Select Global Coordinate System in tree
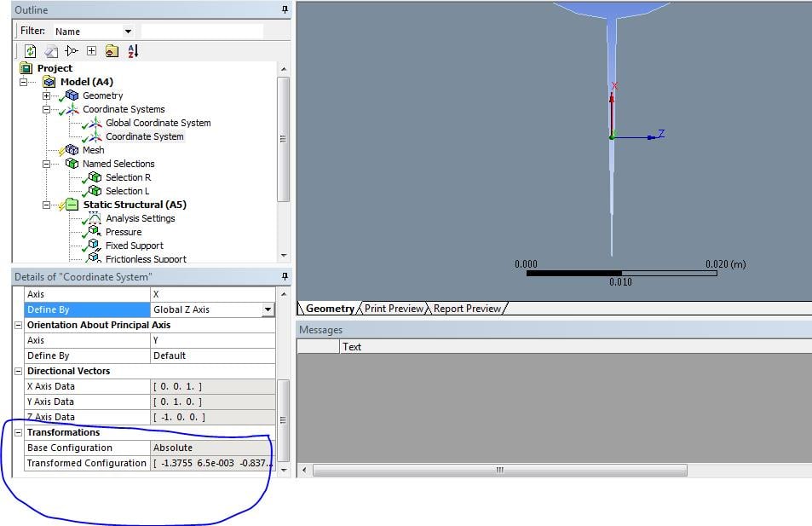The image size is (812, 526). pos(158,123)
